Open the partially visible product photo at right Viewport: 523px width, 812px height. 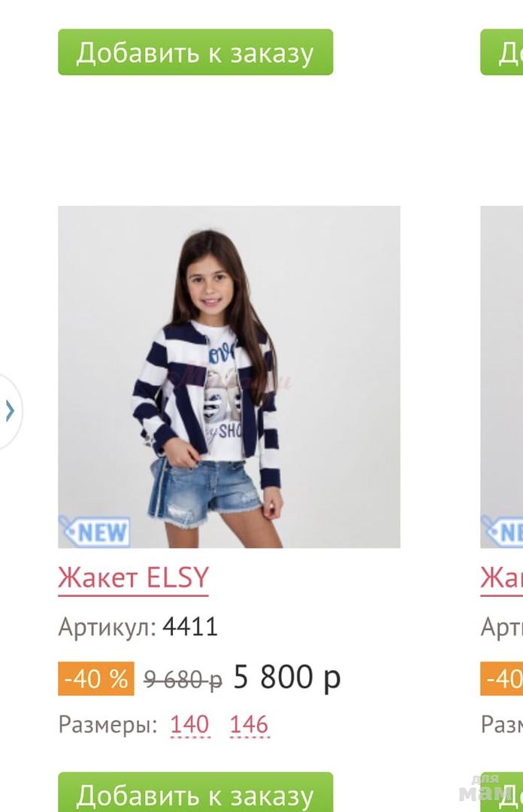(x=502, y=377)
